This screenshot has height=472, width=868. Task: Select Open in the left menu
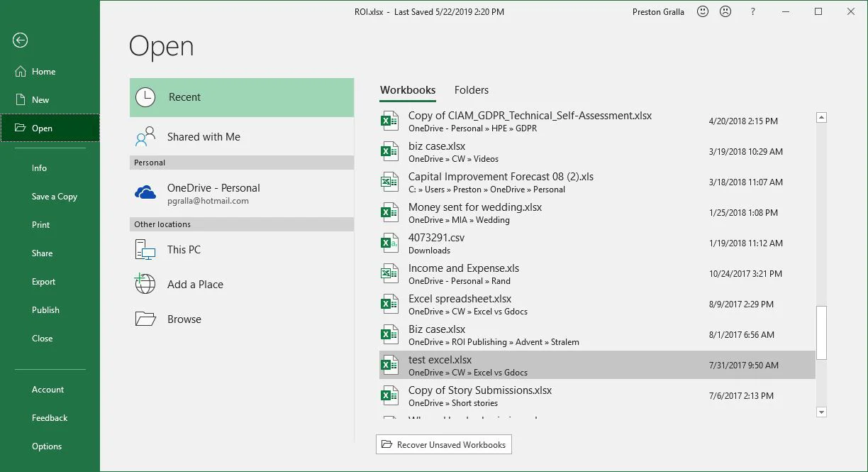coord(50,128)
